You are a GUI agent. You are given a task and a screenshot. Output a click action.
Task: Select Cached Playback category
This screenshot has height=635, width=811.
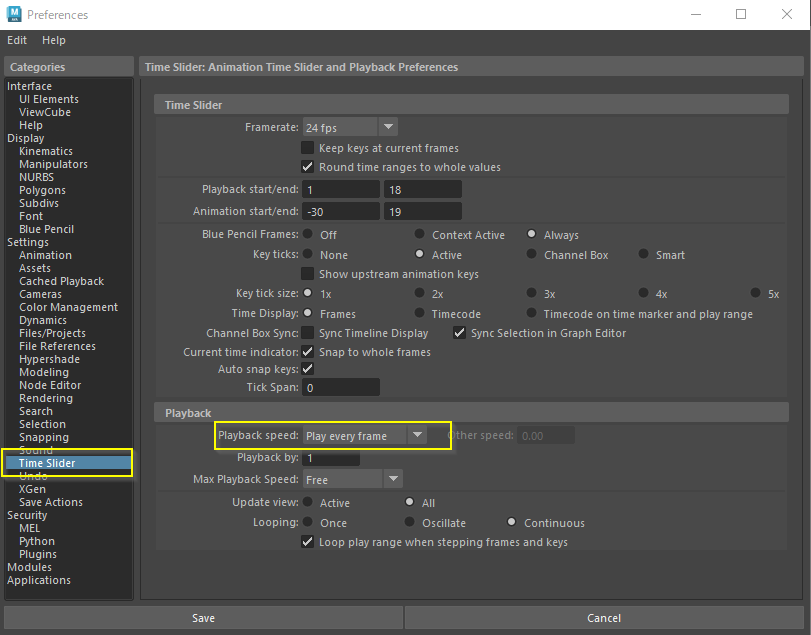(x=61, y=281)
